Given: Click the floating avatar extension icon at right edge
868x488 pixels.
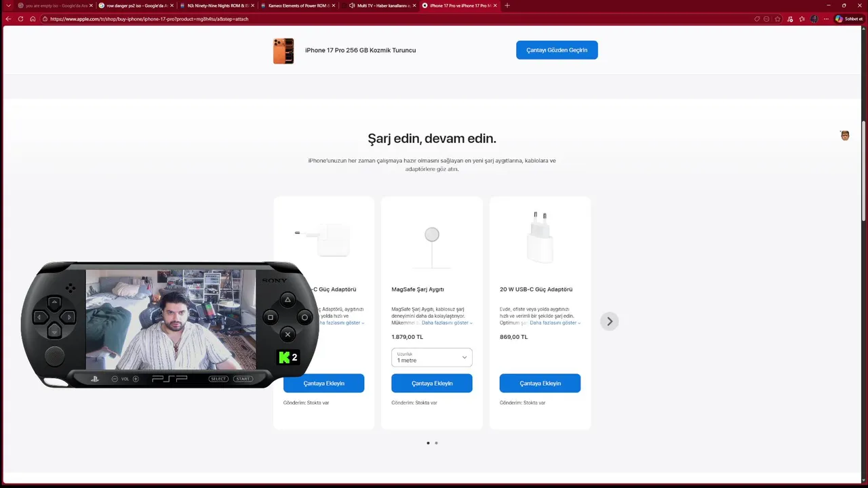Looking at the screenshot, I should pyautogui.click(x=844, y=136).
